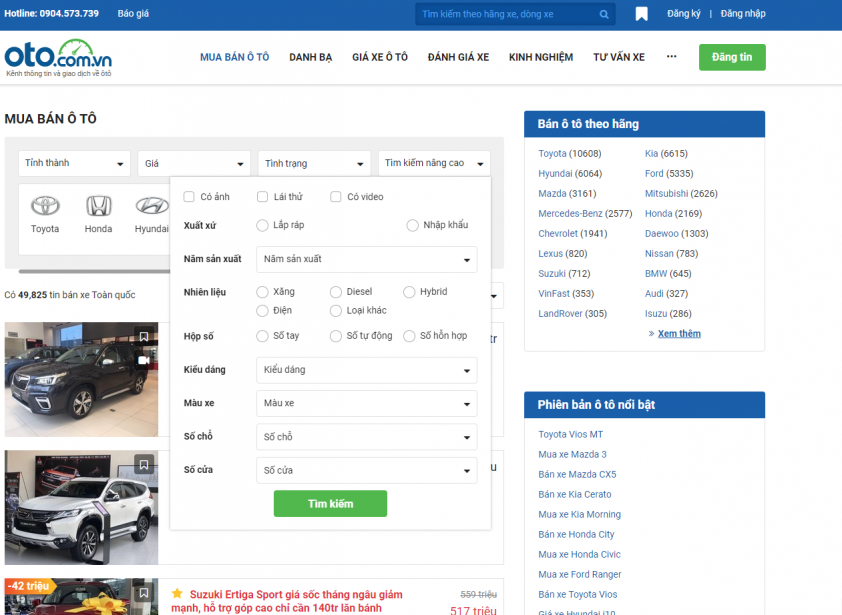This screenshot has height=615, width=842.
Task: Enable the "Có ảnh" checkbox
Action: 189,197
